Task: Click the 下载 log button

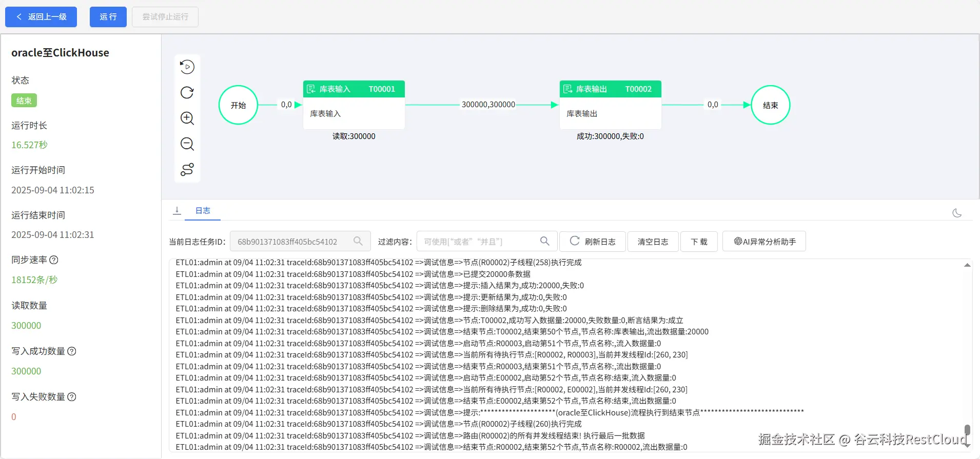Action: pos(699,242)
